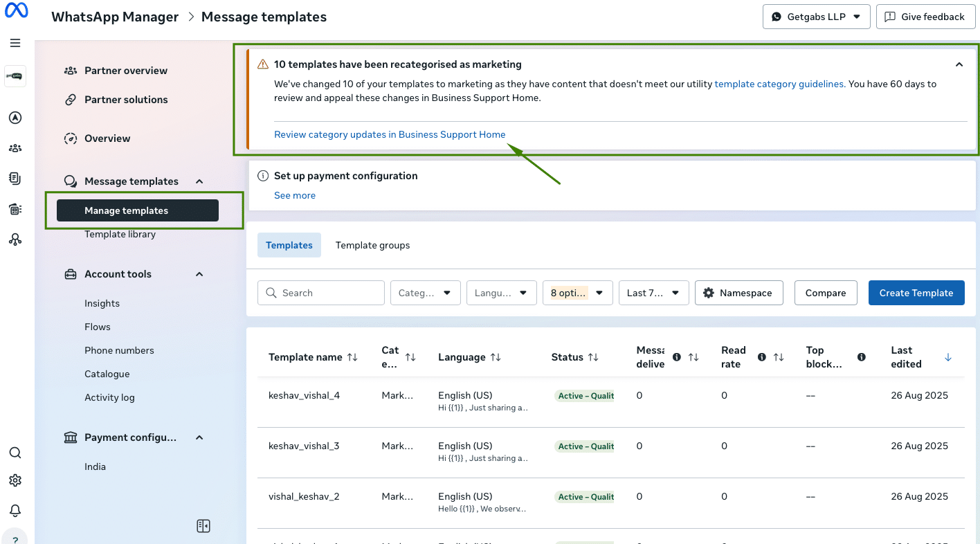980x544 pixels.
Task: Click the help question mark icon
Action: point(15,539)
